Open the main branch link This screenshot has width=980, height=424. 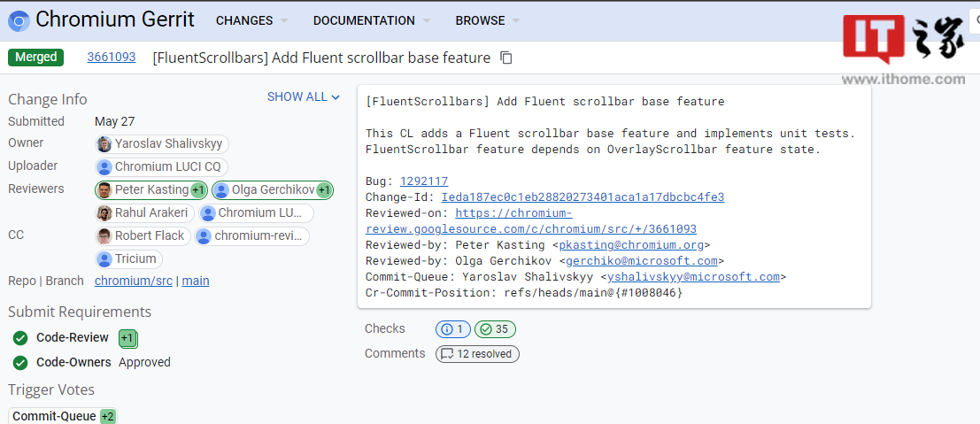[x=196, y=281]
